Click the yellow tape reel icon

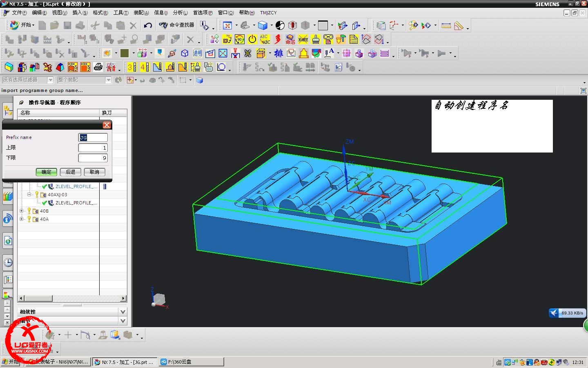tap(328, 39)
